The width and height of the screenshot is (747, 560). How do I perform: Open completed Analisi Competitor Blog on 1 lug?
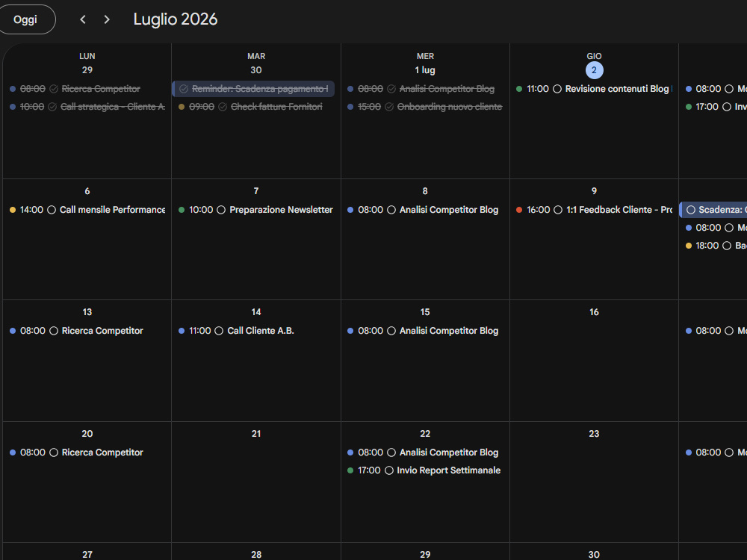425,89
